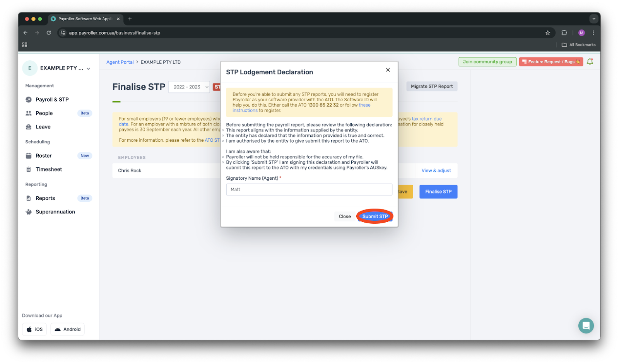Open the browser extensions puzzle icon
Screen dimensions: 619x364
564,33
